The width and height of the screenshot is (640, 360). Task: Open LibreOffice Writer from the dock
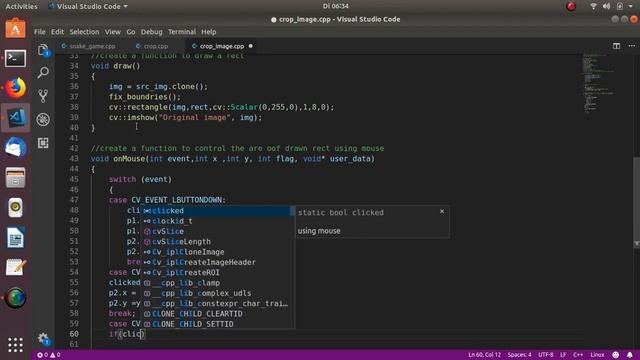[x=16, y=238]
